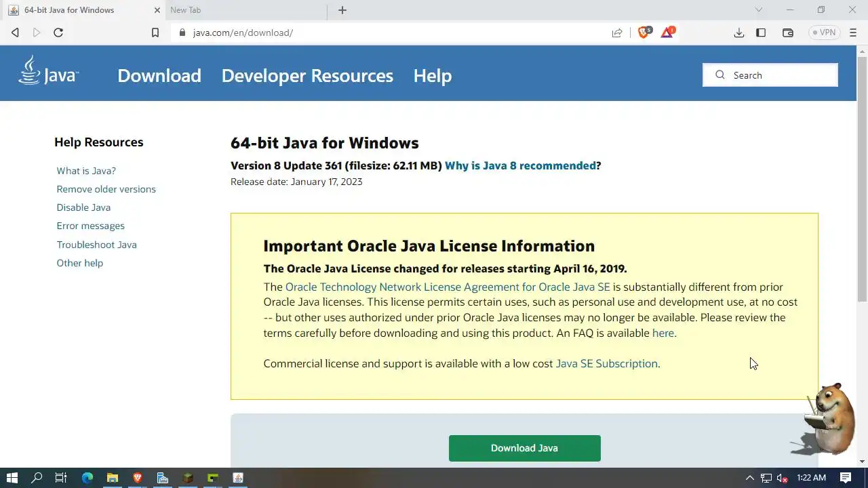Go back with the browser back arrow

[x=15, y=33]
